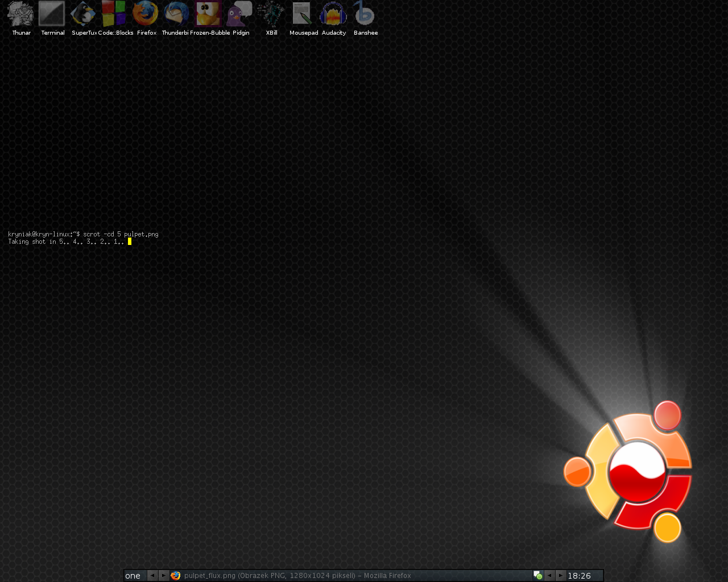Viewport: 728px width, 582px height.
Task: Go to previous window using right-side left arrow
Action: tap(549, 576)
